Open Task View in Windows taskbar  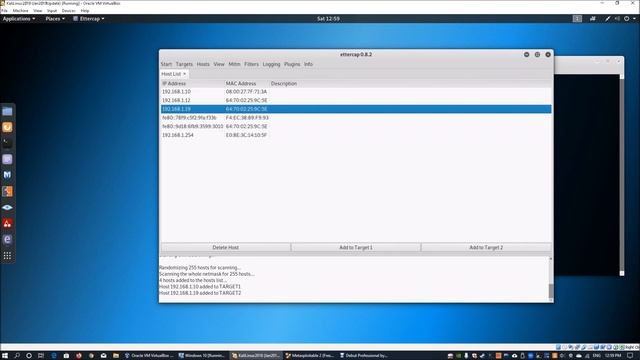(x=41, y=356)
